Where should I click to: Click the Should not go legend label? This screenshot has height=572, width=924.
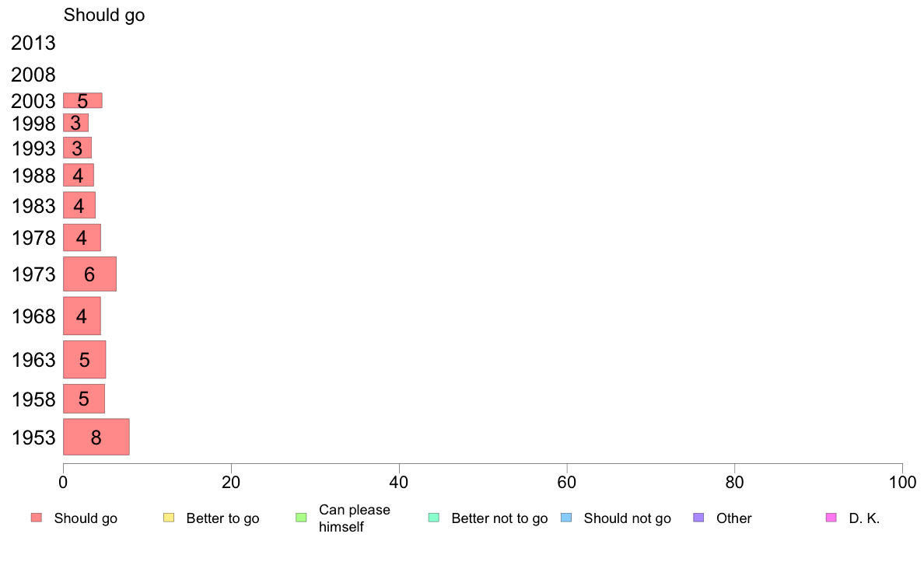(627, 518)
